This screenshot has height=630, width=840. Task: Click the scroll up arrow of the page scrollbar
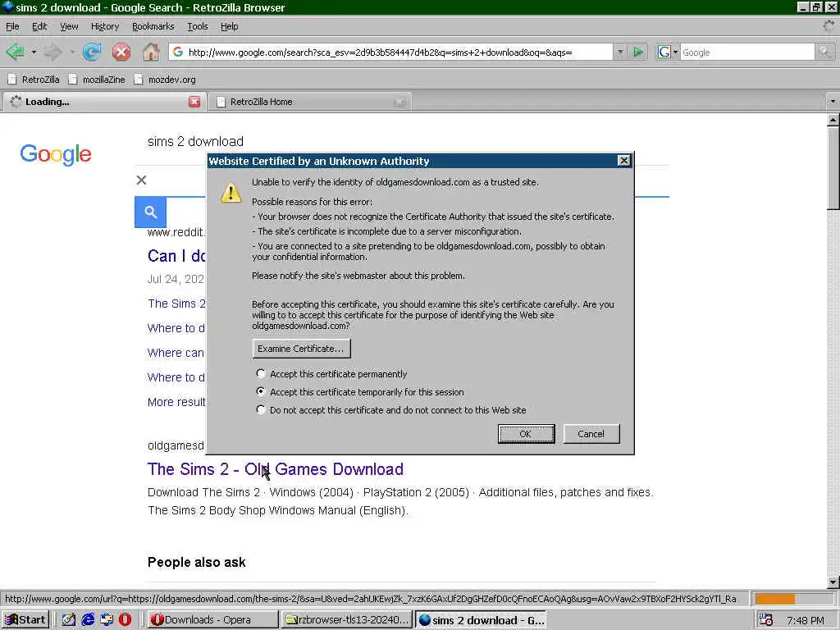(x=833, y=121)
